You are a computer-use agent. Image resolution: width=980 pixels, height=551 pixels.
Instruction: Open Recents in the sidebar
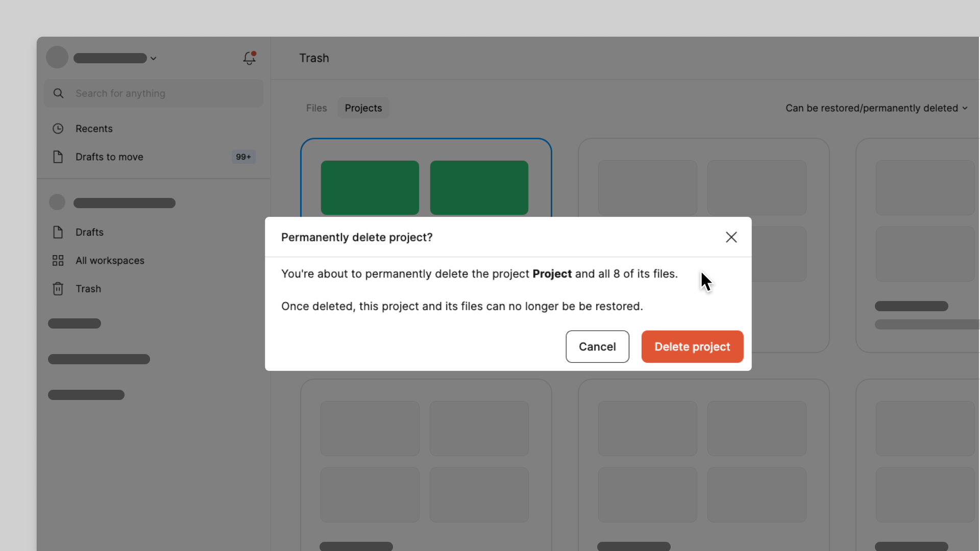tap(154, 129)
